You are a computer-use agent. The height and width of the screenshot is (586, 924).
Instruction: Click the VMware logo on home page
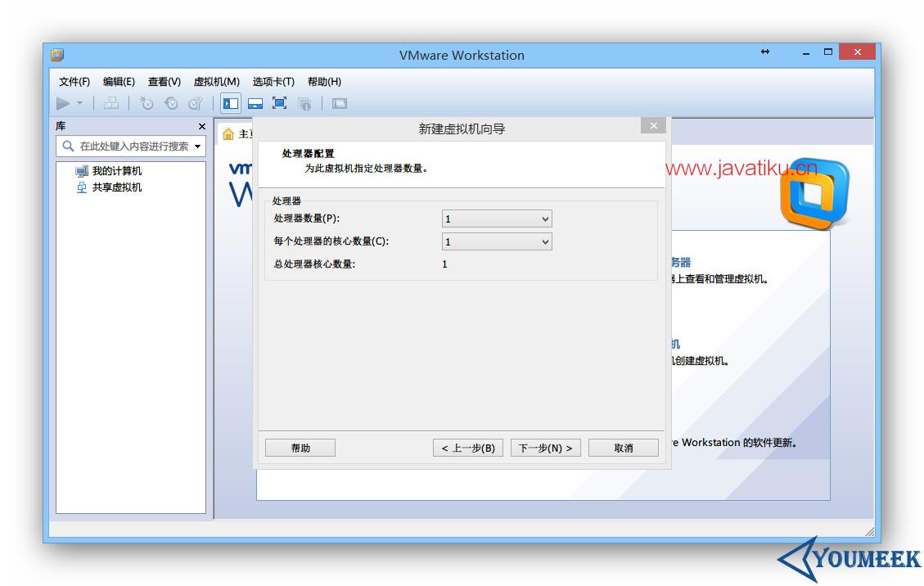click(x=815, y=193)
